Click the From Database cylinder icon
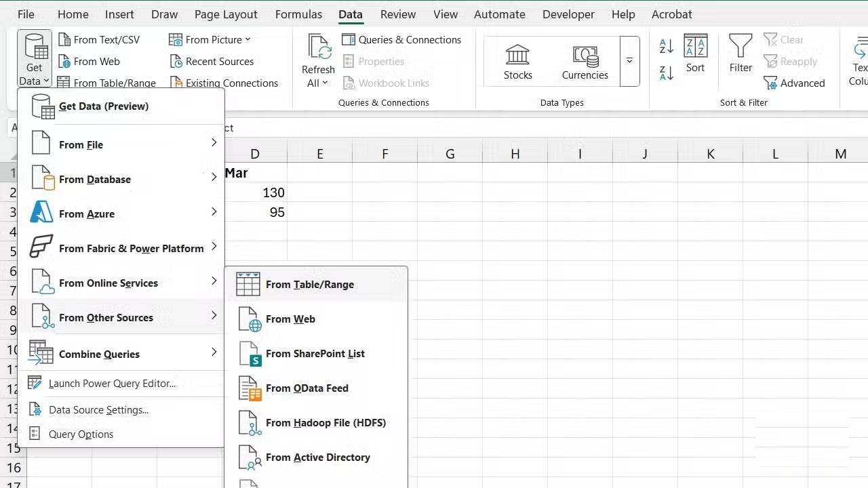Viewport: 868px width, 488px height. pos(43,179)
